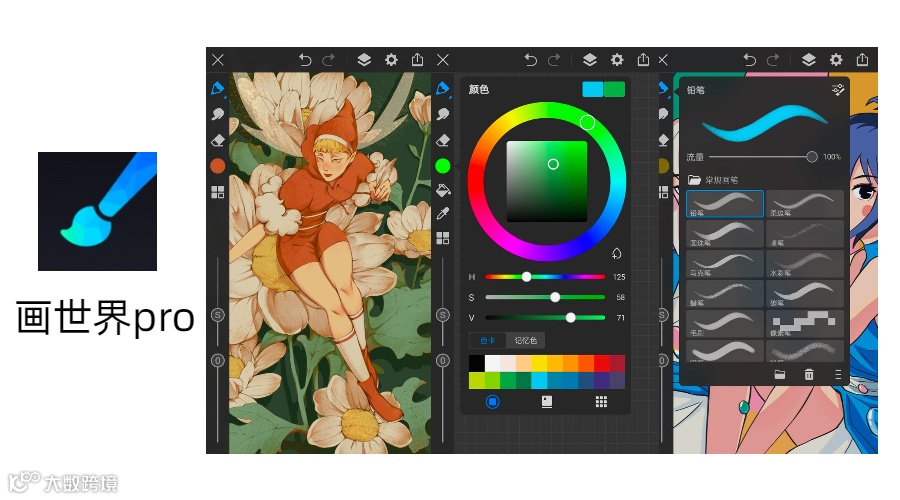Open grid panel icon below the eyedropper

(443, 238)
